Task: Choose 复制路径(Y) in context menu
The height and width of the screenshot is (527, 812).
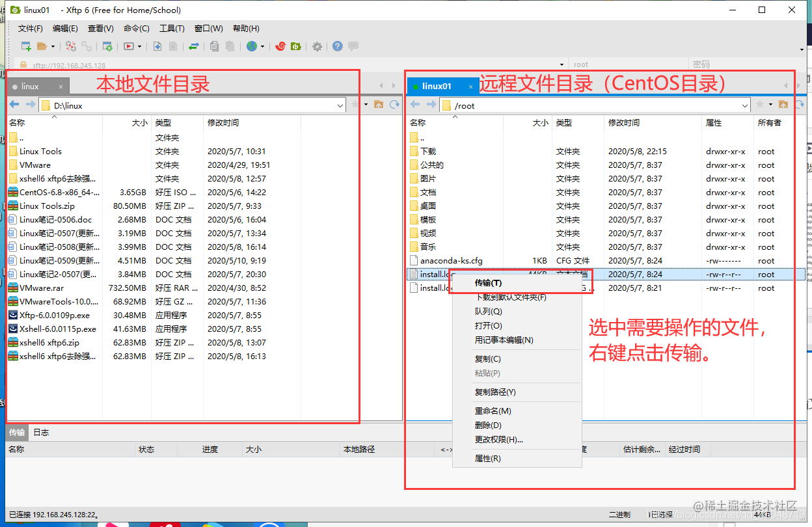Action: (517, 392)
